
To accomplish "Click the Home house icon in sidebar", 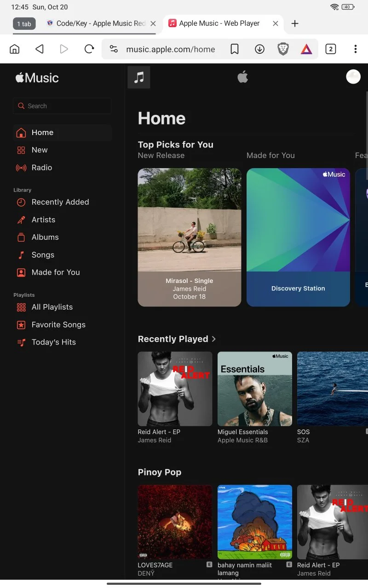I will tap(21, 133).
